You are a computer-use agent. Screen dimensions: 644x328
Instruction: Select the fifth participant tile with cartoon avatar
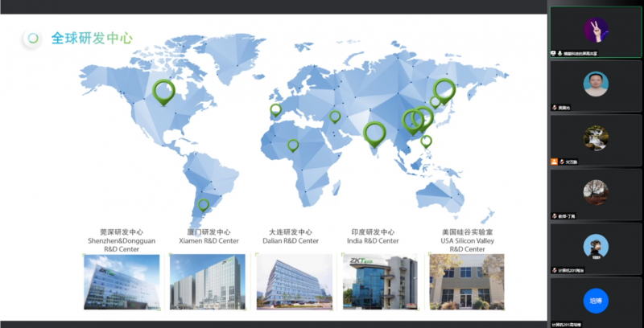point(596,248)
